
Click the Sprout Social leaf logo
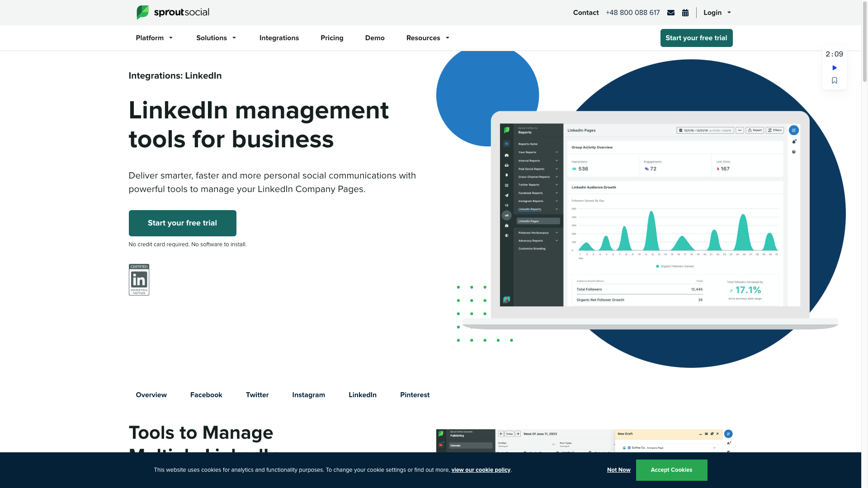coord(142,12)
